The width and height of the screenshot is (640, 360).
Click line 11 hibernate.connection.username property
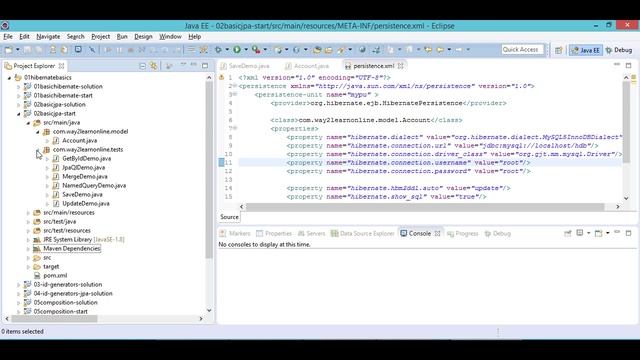pos(408,162)
